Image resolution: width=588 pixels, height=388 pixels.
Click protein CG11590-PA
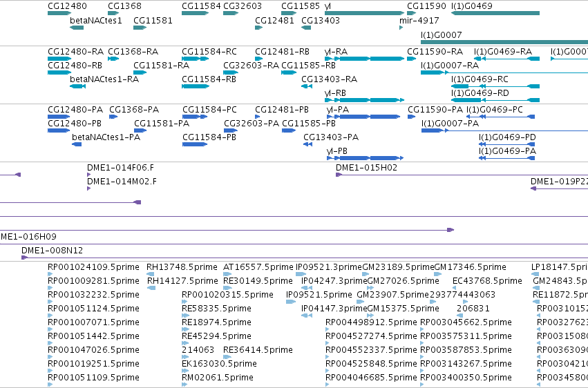coord(435,109)
